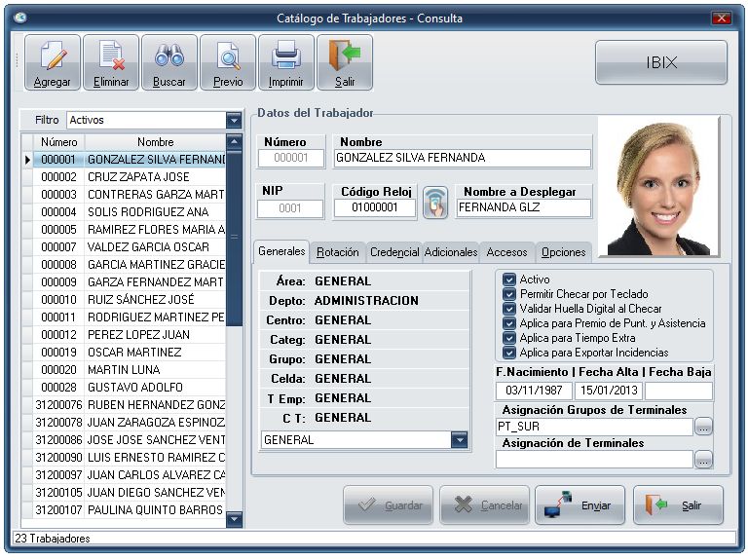The height and width of the screenshot is (560, 748).
Task: Switch to the Accesos tab
Action: [x=507, y=252]
